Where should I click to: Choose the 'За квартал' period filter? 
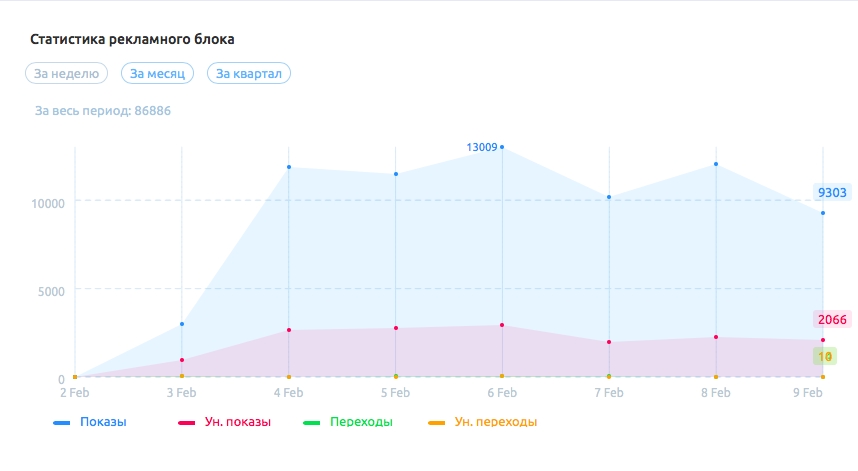click(248, 73)
